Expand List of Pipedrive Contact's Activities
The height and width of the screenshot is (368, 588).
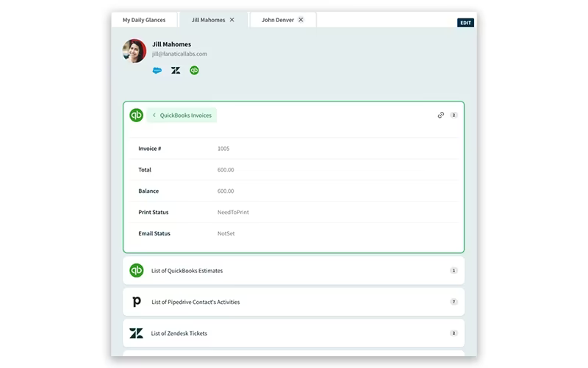point(293,302)
